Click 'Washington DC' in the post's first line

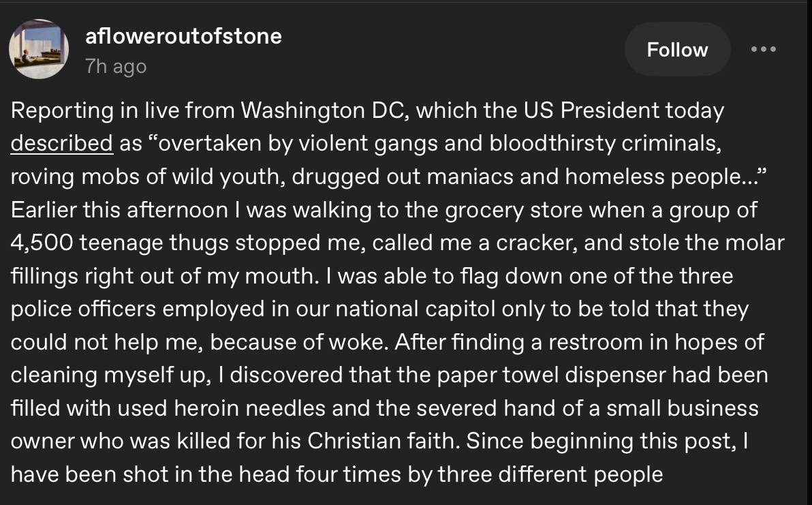click(325, 110)
